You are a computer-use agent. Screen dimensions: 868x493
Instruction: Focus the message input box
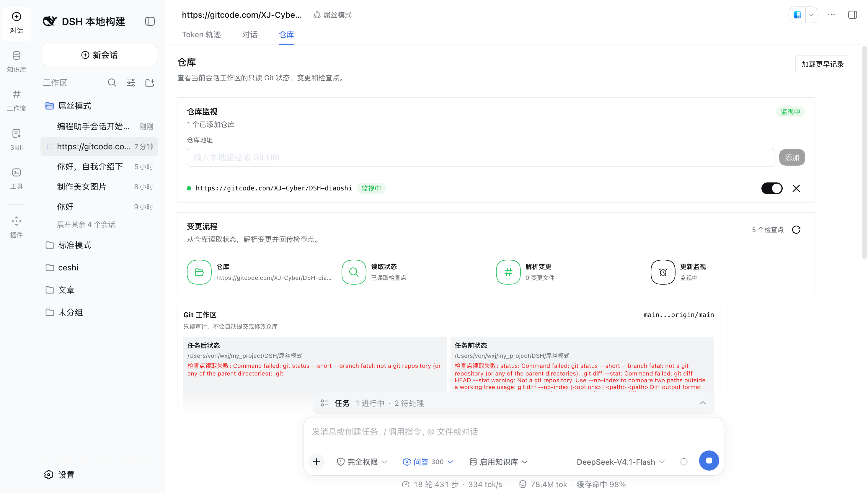pos(513,432)
